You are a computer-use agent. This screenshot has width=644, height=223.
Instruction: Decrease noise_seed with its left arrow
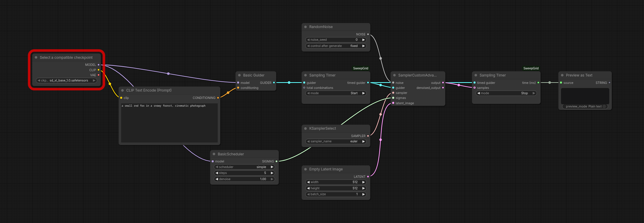[308, 40]
